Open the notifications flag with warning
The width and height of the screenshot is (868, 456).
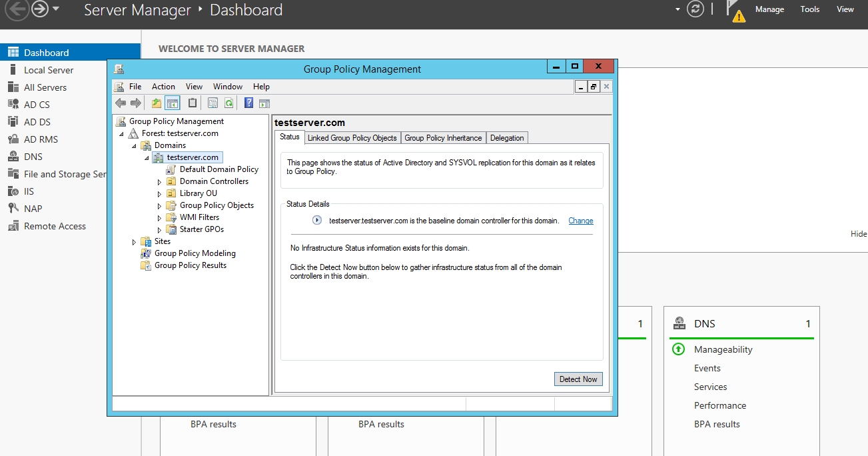point(735,11)
